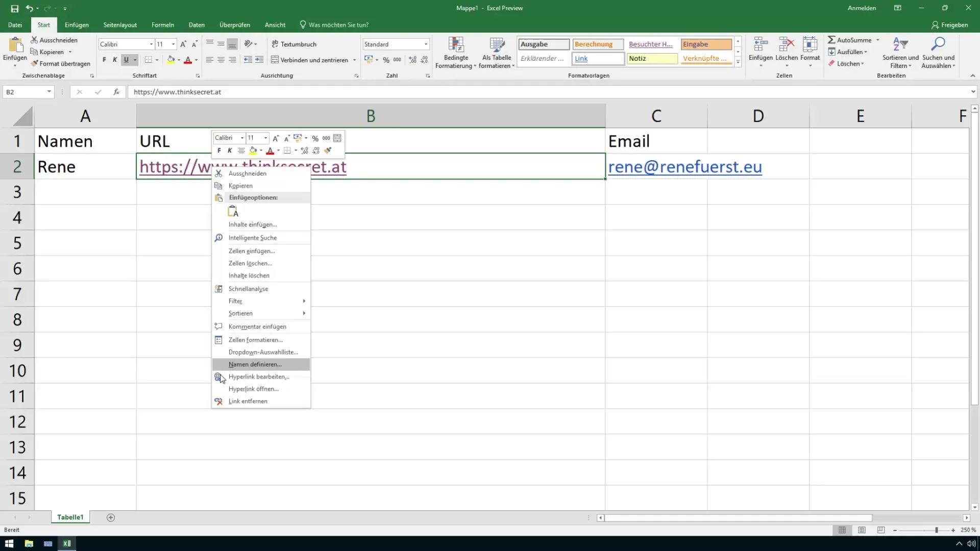Select Namen definieren in the context menu
The height and width of the screenshot is (551, 980).
pyautogui.click(x=261, y=364)
